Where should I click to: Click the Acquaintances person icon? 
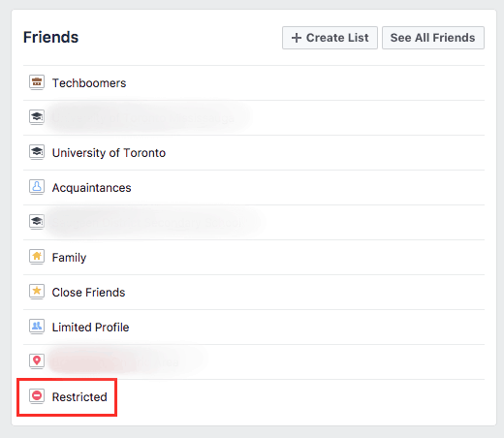[x=37, y=187]
